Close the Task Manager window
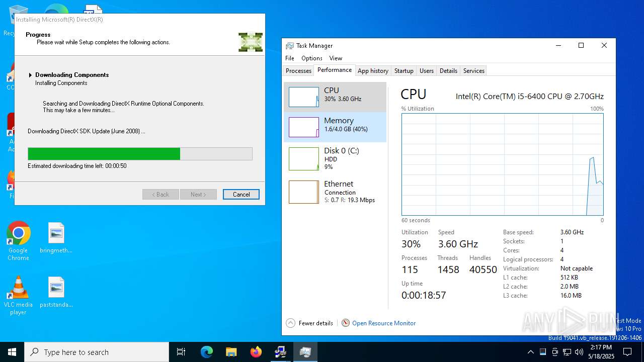644x362 pixels. 604,45
